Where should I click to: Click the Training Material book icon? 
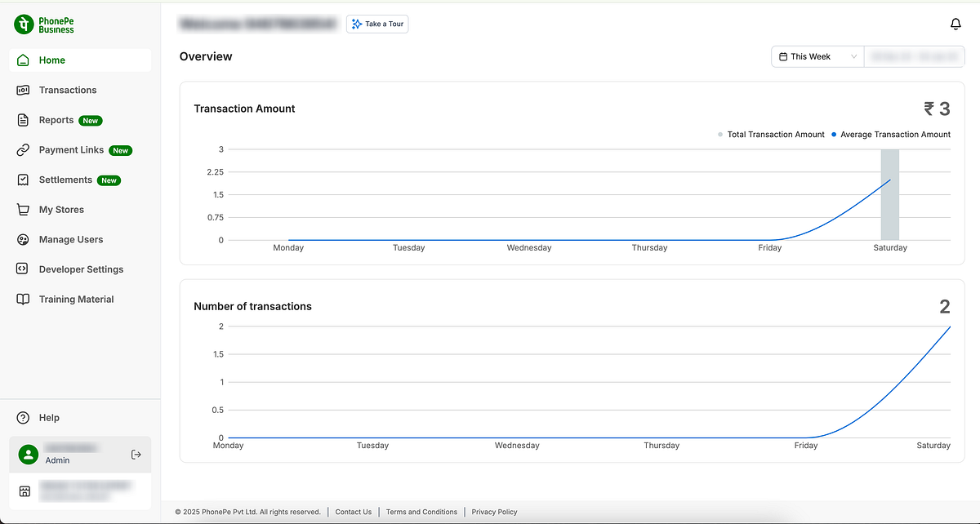pyautogui.click(x=23, y=300)
